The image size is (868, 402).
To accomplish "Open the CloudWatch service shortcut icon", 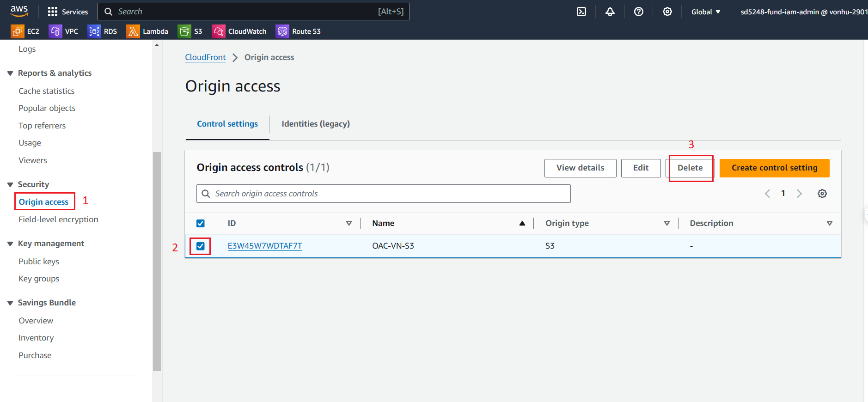I will tap(218, 31).
